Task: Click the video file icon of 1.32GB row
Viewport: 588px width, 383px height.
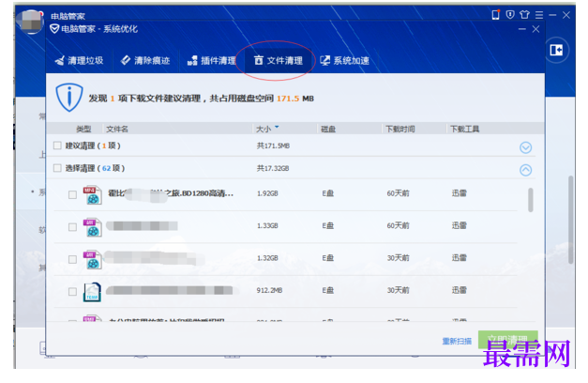Action: 92,259
